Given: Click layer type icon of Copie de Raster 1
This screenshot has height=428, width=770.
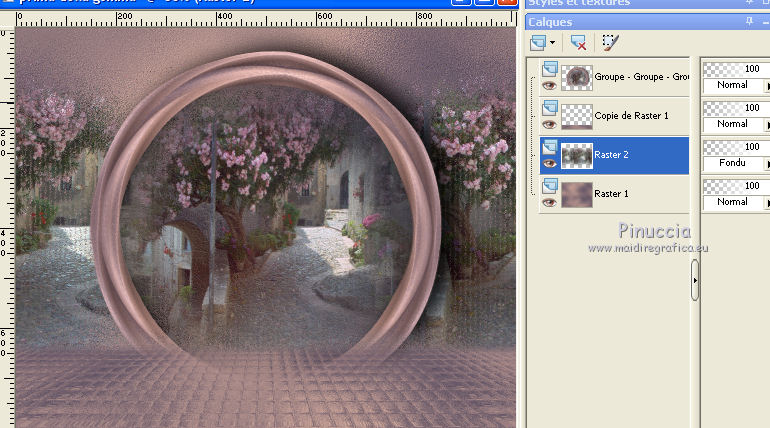Looking at the screenshot, I should pyautogui.click(x=550, y=107).
